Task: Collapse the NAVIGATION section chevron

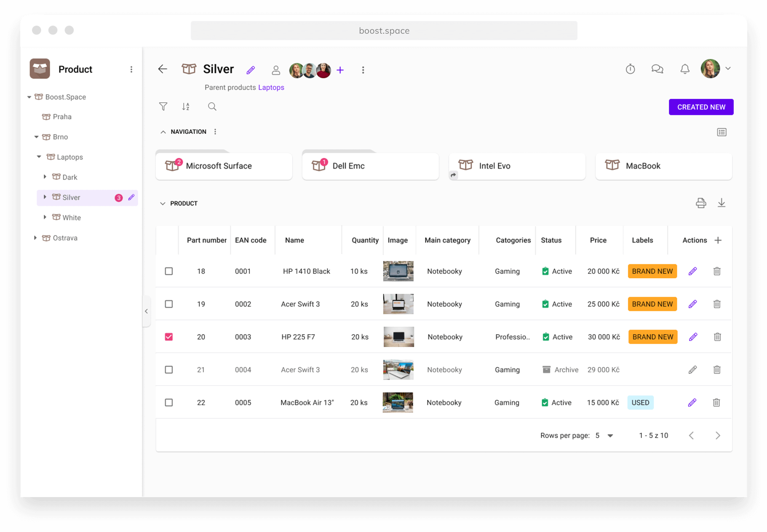Action: coord(163,131)
